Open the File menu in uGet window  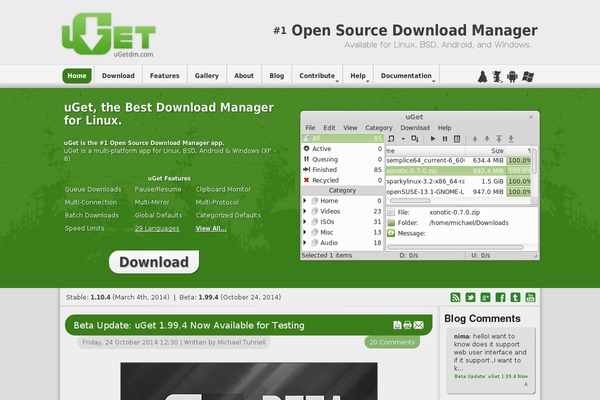pos(310,128)
